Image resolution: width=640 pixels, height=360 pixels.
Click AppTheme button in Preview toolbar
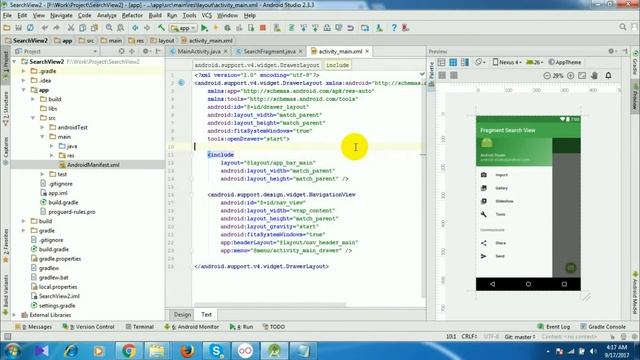[565, 62]
